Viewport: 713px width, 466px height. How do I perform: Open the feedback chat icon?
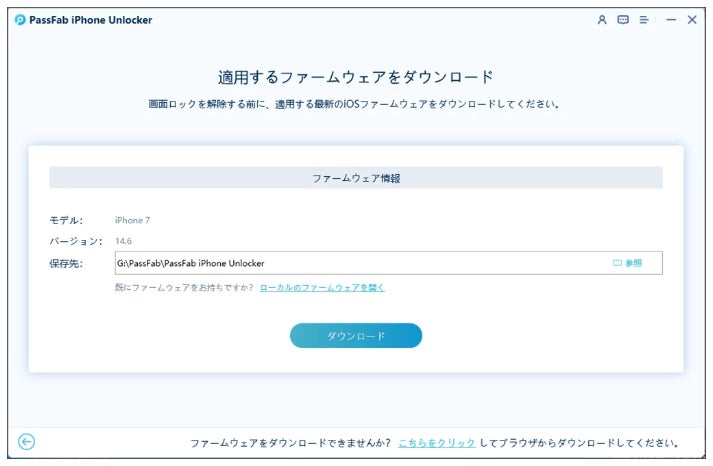coord(623,20)
